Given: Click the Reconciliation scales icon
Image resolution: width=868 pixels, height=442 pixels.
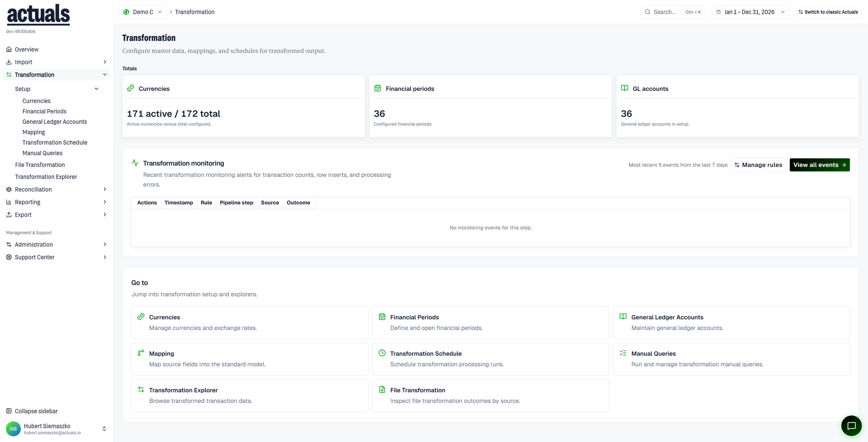Looking at the screenshot, I should coord(9,189).
